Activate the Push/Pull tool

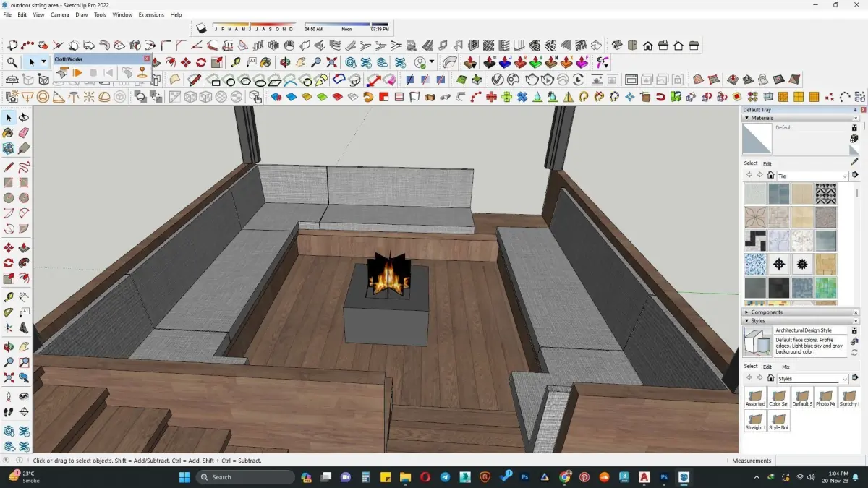[x=24, y=247]
